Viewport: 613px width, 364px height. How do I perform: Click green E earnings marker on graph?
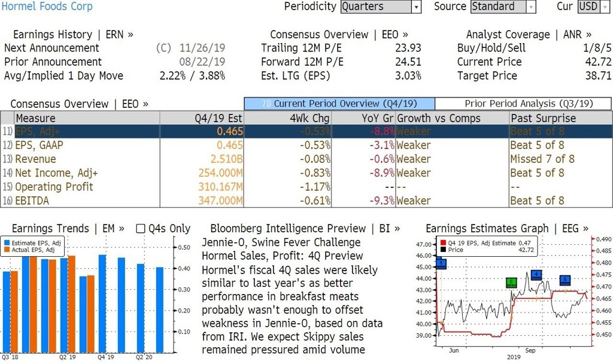(511, 283)
